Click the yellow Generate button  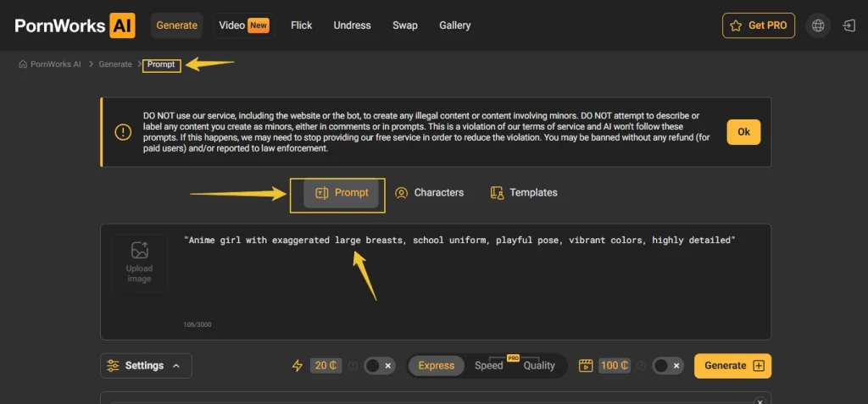tap(732, 366)
